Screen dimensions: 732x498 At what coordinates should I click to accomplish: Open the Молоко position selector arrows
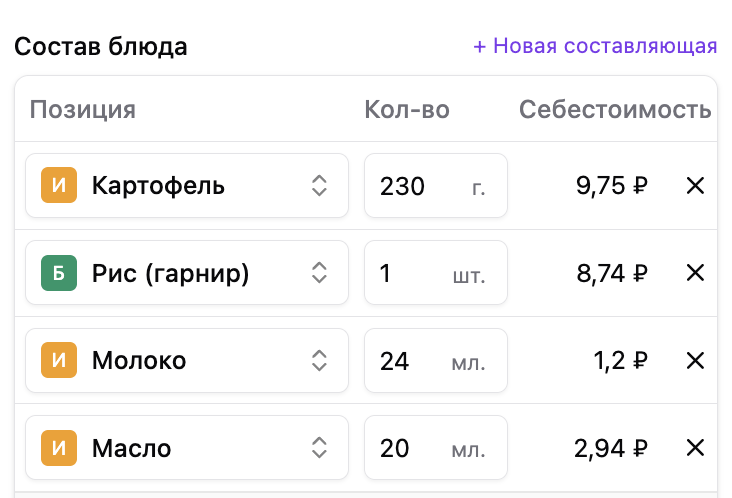click(x=319, y=360)
